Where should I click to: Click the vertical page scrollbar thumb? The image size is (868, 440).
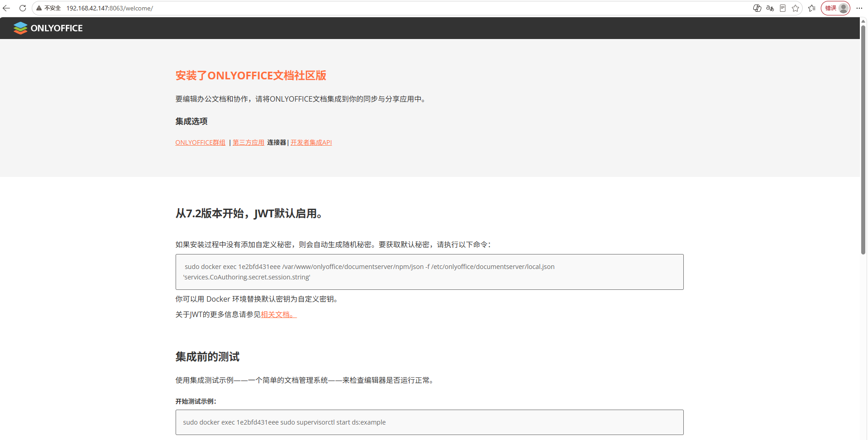pyautogui.click(x=863, y=141)
